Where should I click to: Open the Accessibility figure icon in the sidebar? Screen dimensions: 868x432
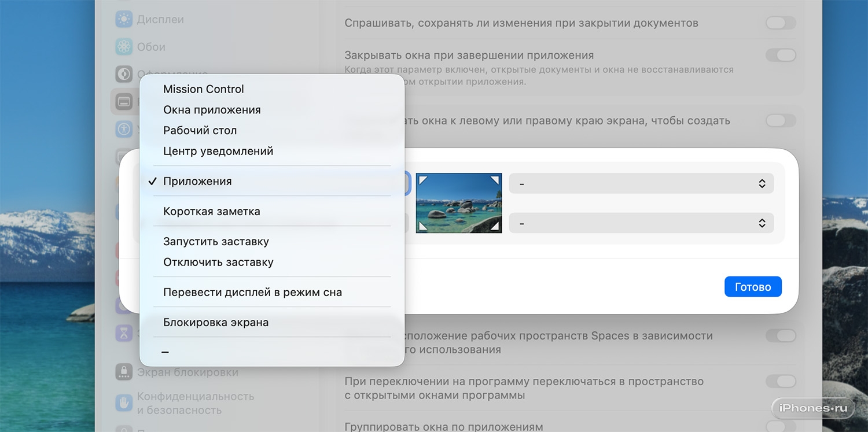[124, 130]
